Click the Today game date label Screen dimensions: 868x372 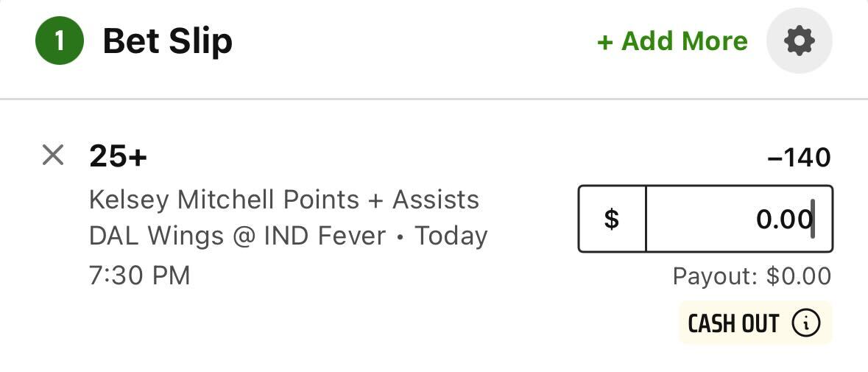451,236
